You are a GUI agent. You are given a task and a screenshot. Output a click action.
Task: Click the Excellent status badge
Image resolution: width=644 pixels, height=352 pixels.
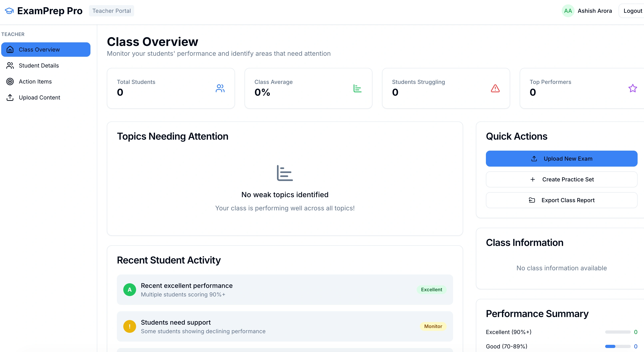click(431, 290)
